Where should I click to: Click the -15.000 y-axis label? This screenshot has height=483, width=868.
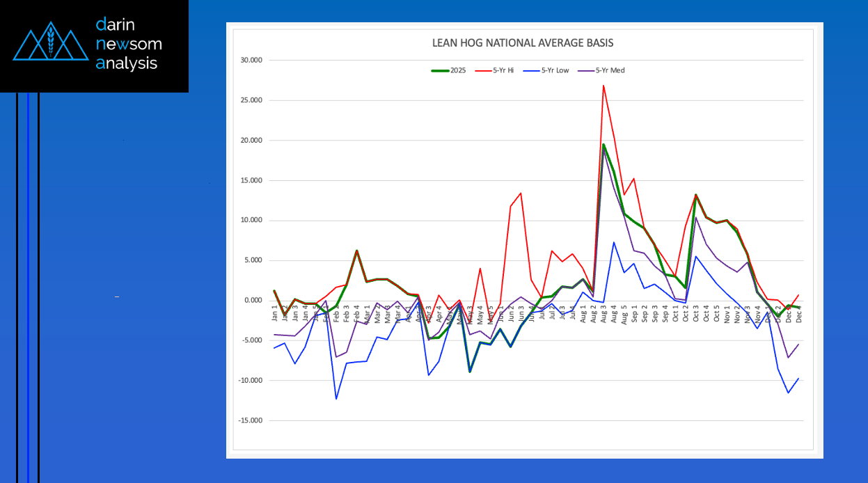(249, 421)
